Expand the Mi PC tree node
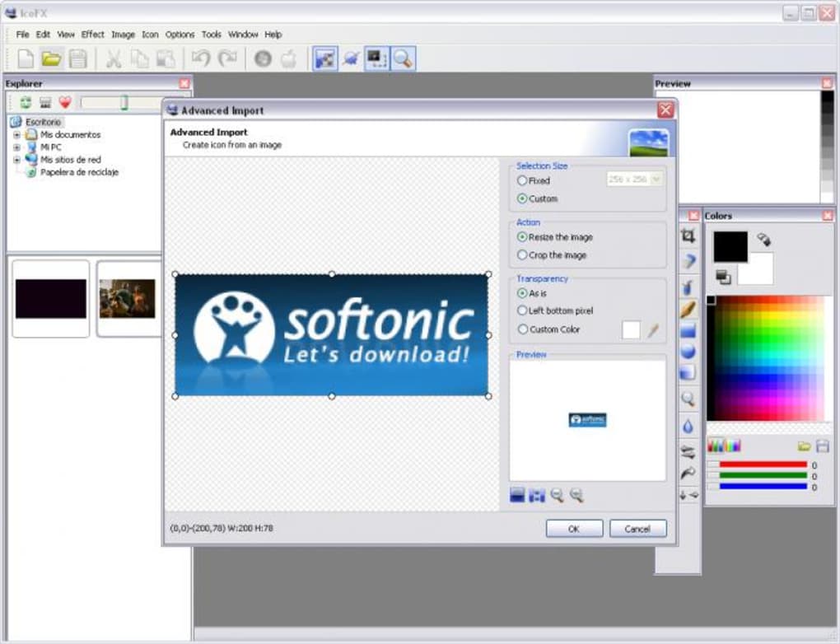840x644 pixels. pos(16,147)
